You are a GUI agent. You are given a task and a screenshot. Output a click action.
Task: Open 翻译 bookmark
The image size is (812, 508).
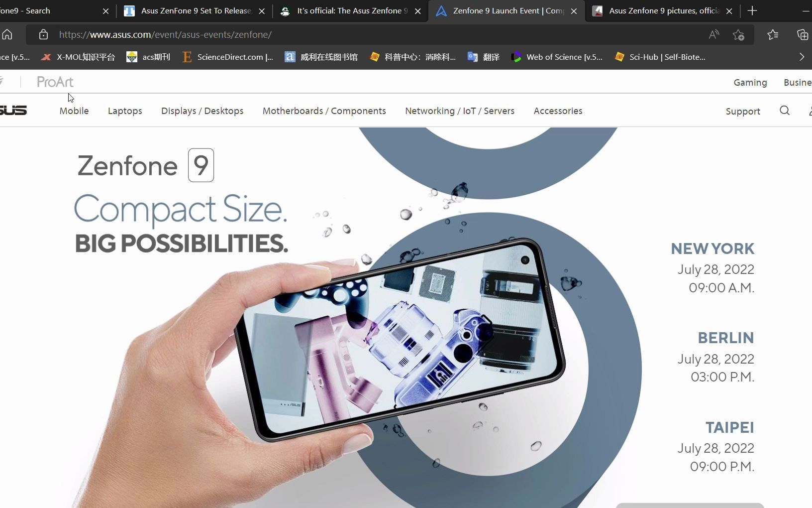(x=483, y=57)
